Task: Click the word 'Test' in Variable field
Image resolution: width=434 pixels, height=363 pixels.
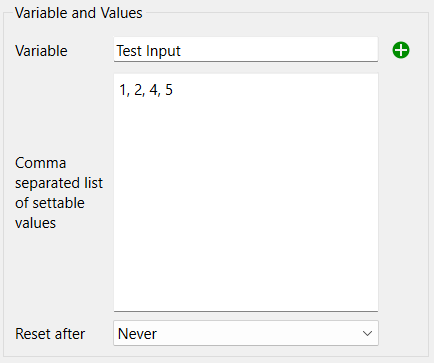Action: tap(129, 51)
